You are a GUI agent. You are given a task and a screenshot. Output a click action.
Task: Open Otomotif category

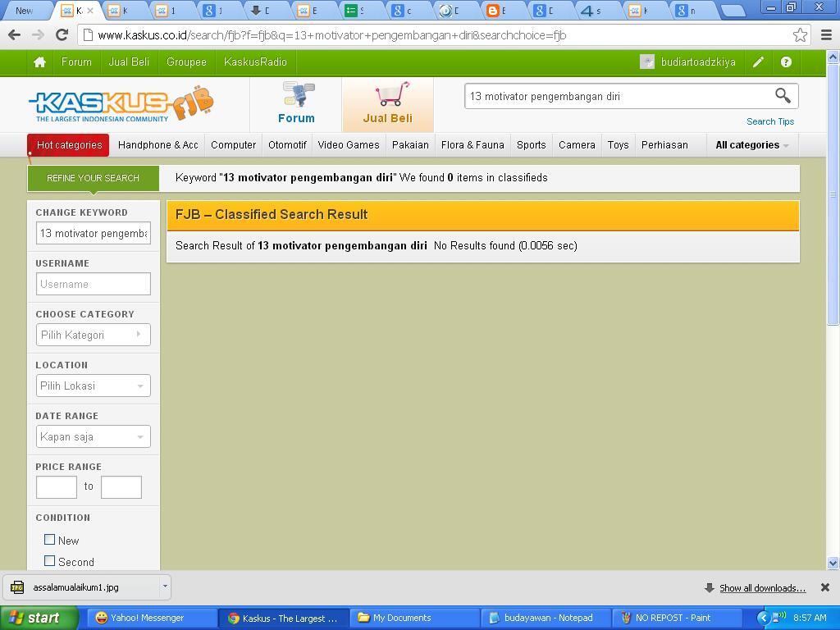(x=287, y=145)
